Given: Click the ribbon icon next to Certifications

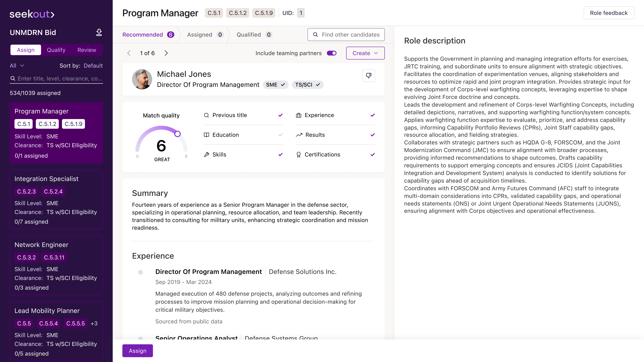Looking at the screenshot, I should coord(299,155).
